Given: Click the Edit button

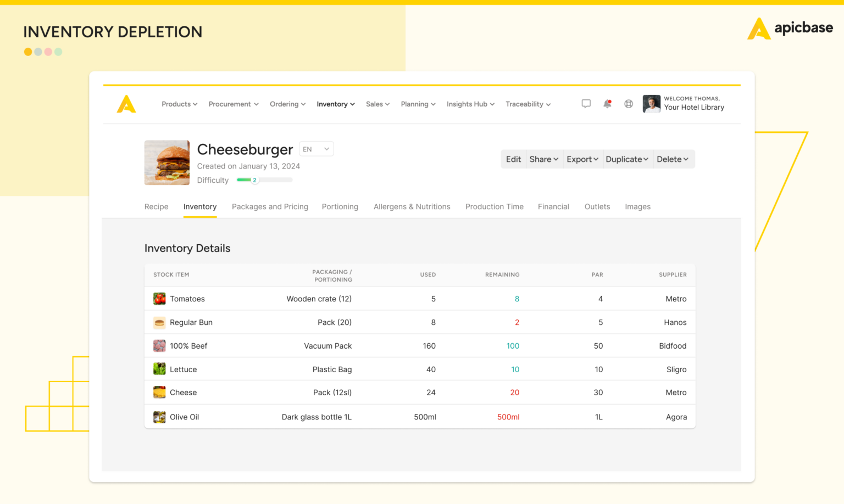Looking at the screenshot, I should (513, 159).
